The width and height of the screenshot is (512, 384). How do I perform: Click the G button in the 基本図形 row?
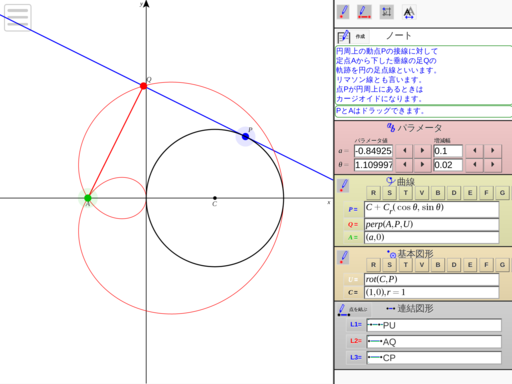502,265
